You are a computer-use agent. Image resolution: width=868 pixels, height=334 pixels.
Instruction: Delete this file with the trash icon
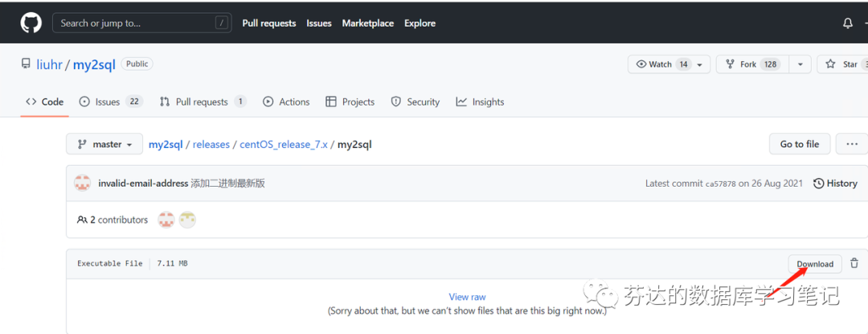click(854, 264)
